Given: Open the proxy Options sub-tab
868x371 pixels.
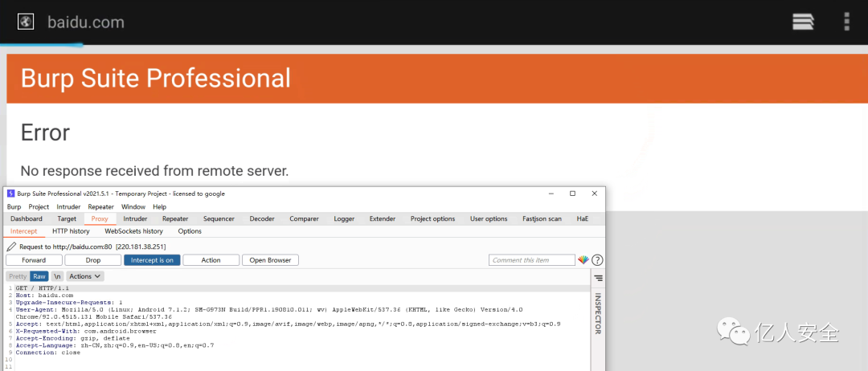Looking at the screenshot, I should 190,231.
